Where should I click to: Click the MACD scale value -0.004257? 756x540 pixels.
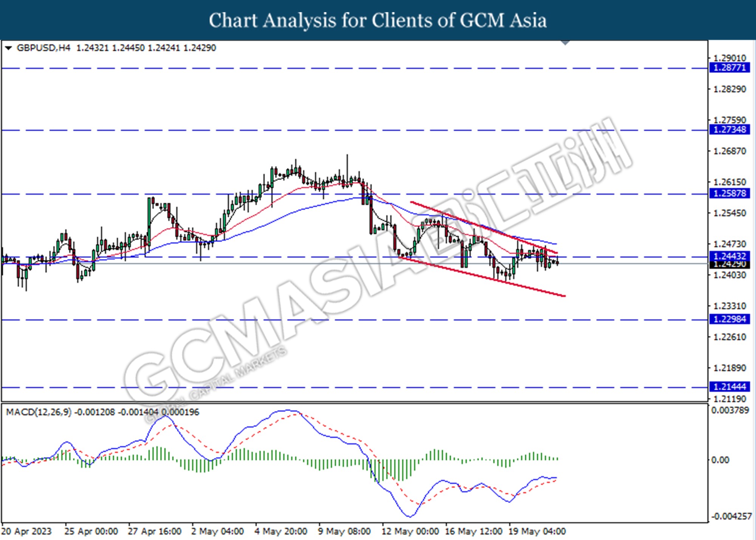pos(731,516)
